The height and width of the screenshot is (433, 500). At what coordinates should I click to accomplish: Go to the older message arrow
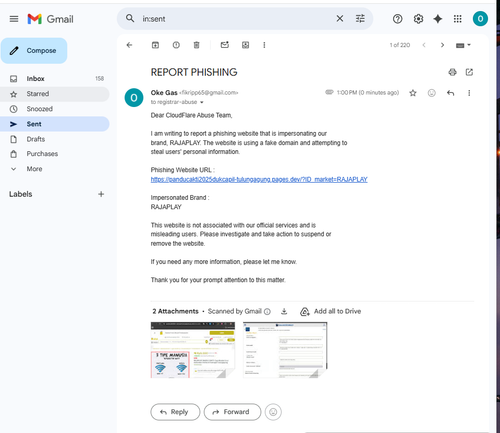tap(442, 45)
